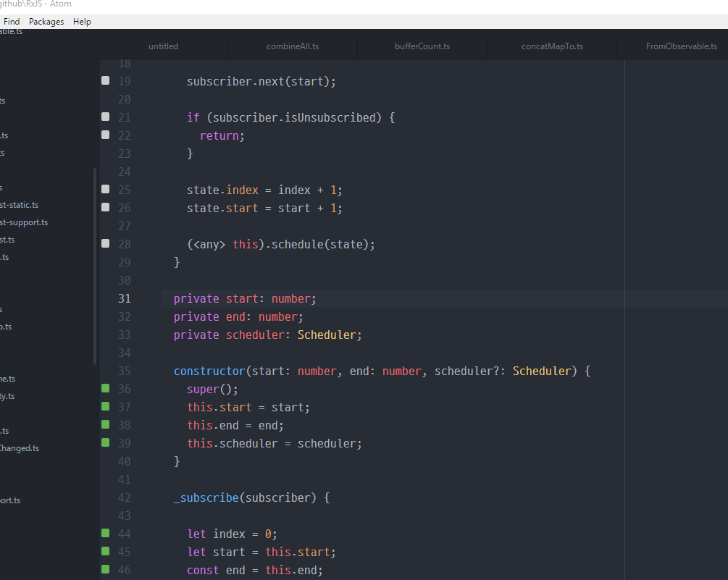Image resolution: width=728 pixels, height=580 pixels.
Task: Click the green marker on line 39
Action: [x=105, y=442]
